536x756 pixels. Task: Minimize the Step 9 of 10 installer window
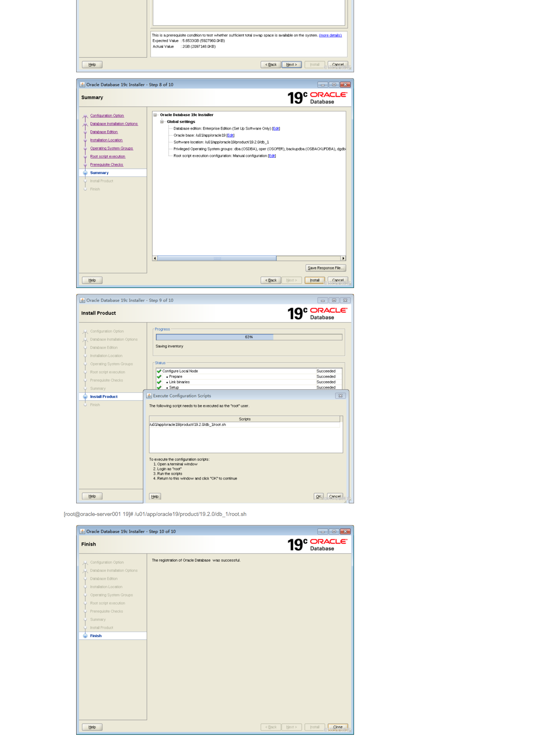click(322, 300)
